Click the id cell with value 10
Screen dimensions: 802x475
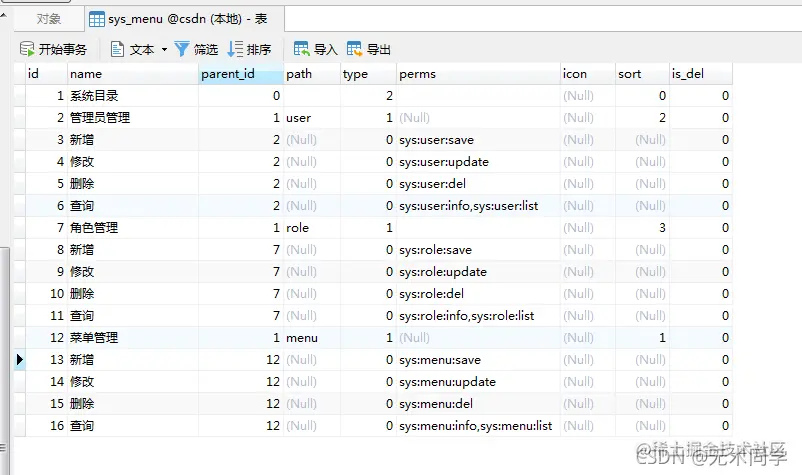47,293
